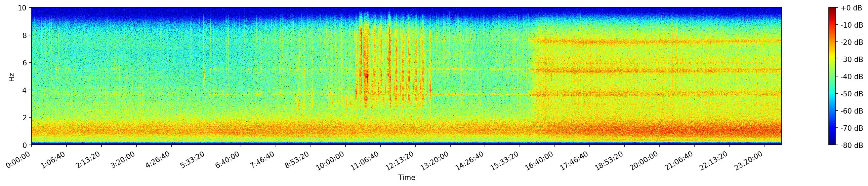Click the -60 dB colorbar label
Screen dimensions: 868x186
click(x=851, y=111)
